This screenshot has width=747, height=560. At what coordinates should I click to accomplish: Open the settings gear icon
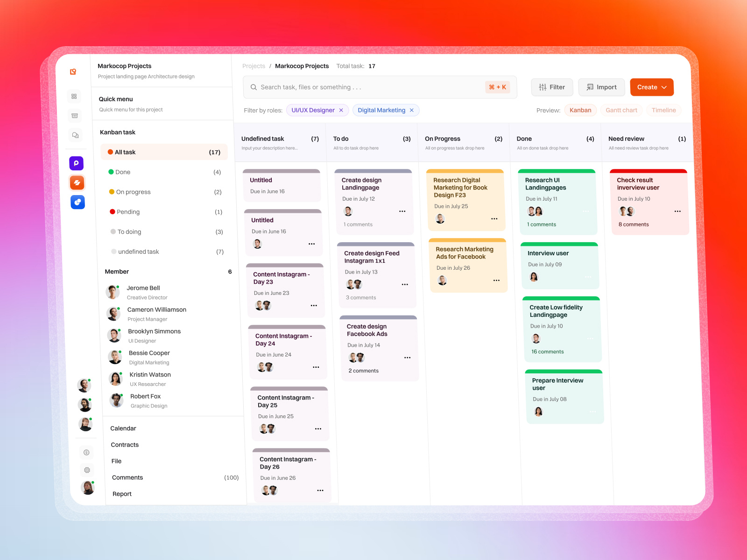pos(86,470)
